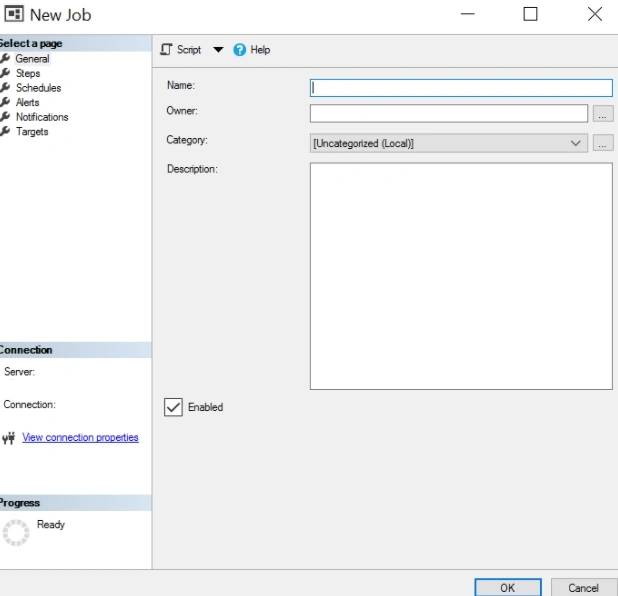Image resolution: width=618 pixels, height=596 pixels.
Task: Select the Targets page
Action: [32, 132]
